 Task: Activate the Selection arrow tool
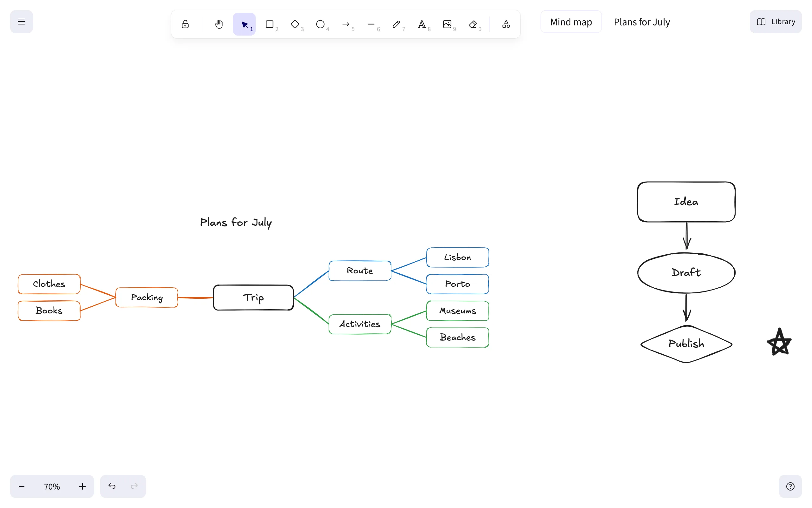tap(244, 24)
